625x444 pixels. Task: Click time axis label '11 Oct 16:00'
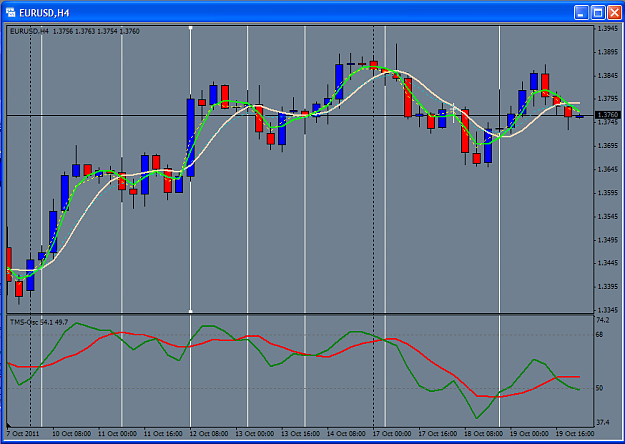click(163, 434)
